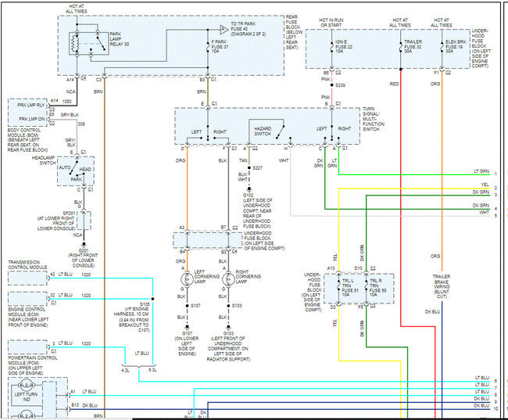Click the "4.2L" engine option label
508x420 pixels.
tap(125, 370)
